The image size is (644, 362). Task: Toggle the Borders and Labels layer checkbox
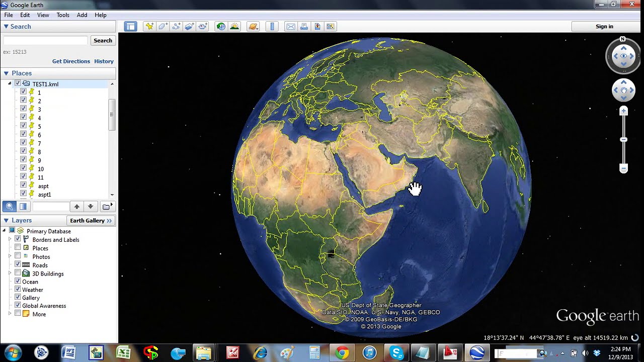(x=18, y=239)
